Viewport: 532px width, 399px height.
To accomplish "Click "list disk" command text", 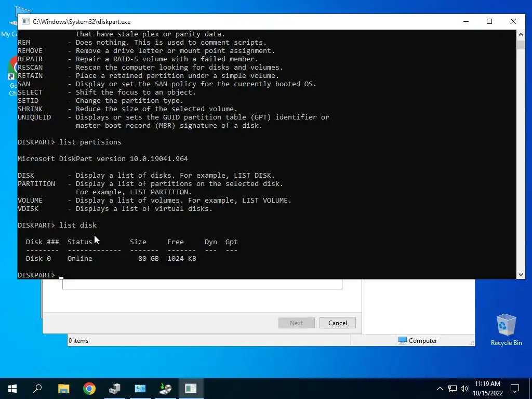I will pos(78,225).
